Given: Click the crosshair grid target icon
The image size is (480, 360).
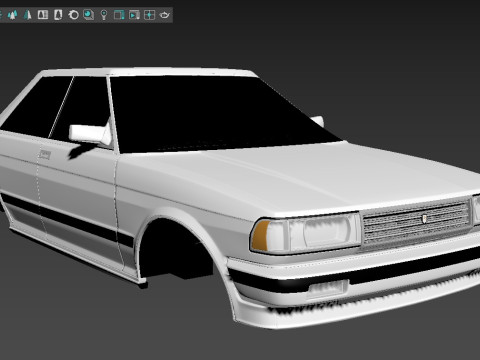Looking at the screenshot, I should pos(149,15).
